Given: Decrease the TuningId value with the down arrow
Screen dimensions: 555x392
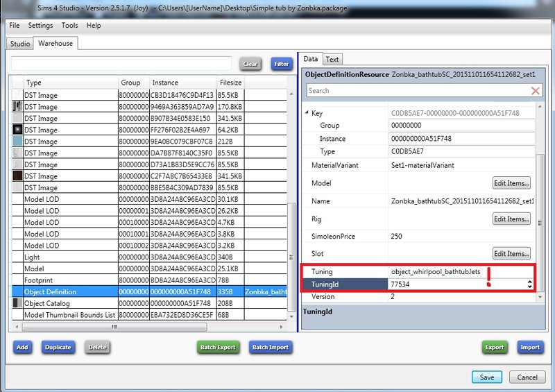Looking at the screenshot, I should (530, 287).
